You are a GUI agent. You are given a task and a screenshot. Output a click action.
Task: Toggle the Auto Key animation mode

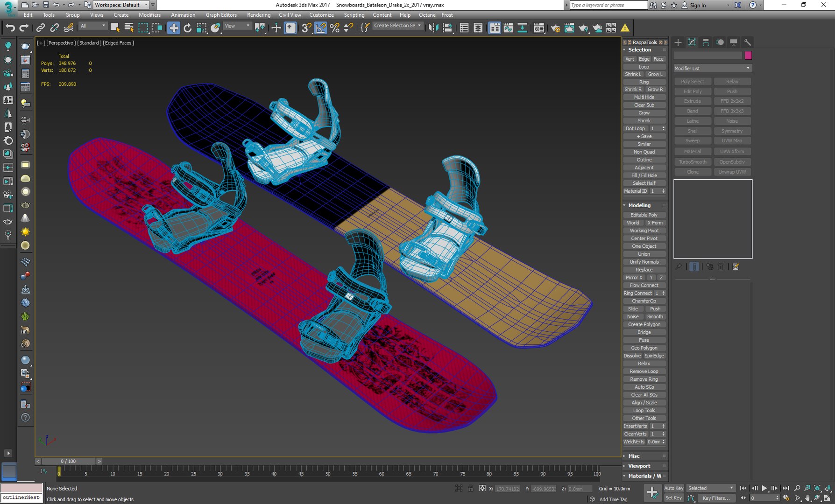pyautogui.click(x=673, y=488)
